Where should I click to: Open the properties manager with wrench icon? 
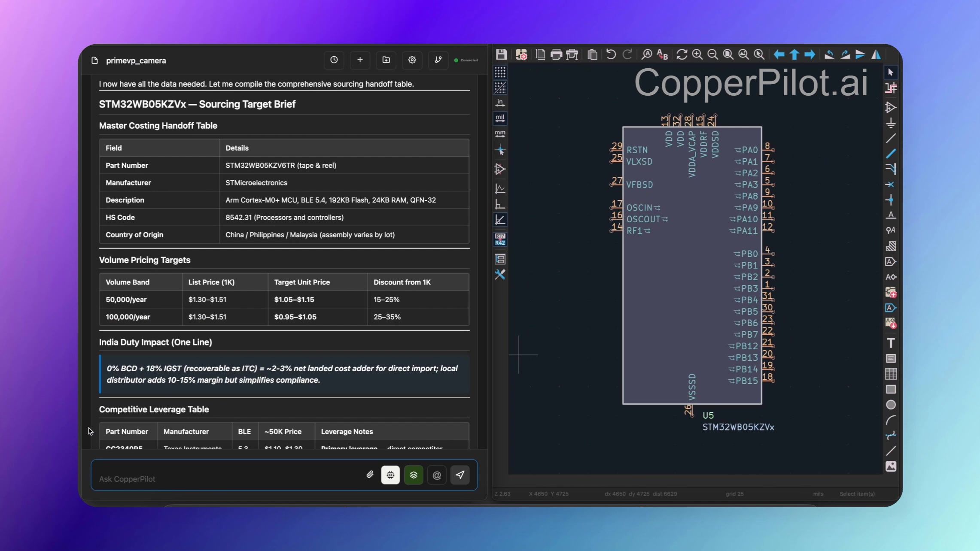click(x=500, y=275)
